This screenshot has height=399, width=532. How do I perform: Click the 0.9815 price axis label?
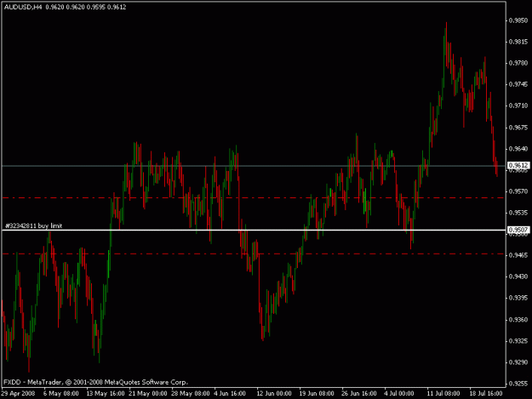click(518, 42)
